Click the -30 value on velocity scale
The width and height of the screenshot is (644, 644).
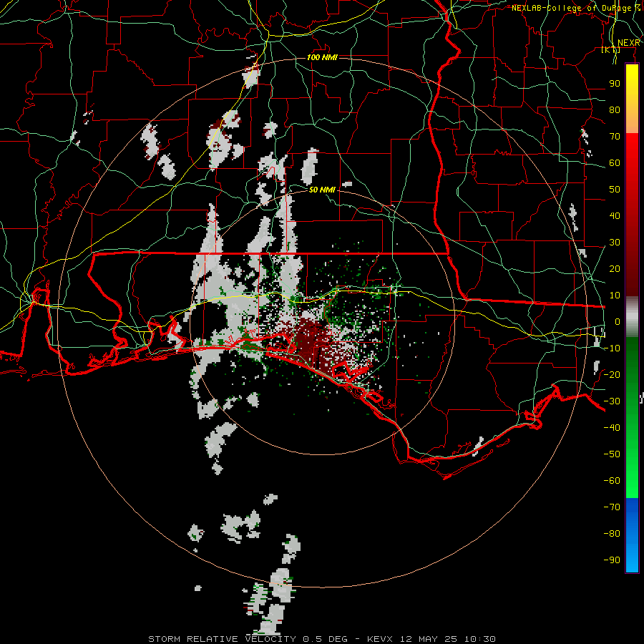[x=612, y=401]
